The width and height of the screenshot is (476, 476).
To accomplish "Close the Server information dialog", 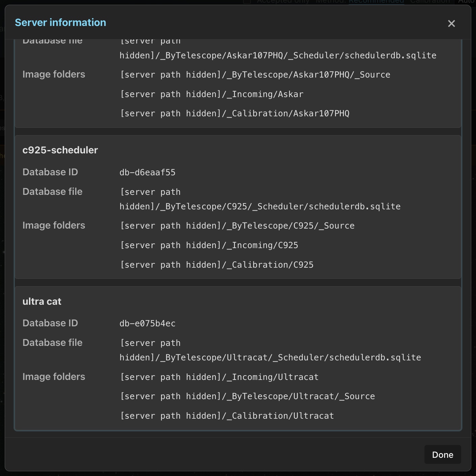I will (x=451, y=24).
